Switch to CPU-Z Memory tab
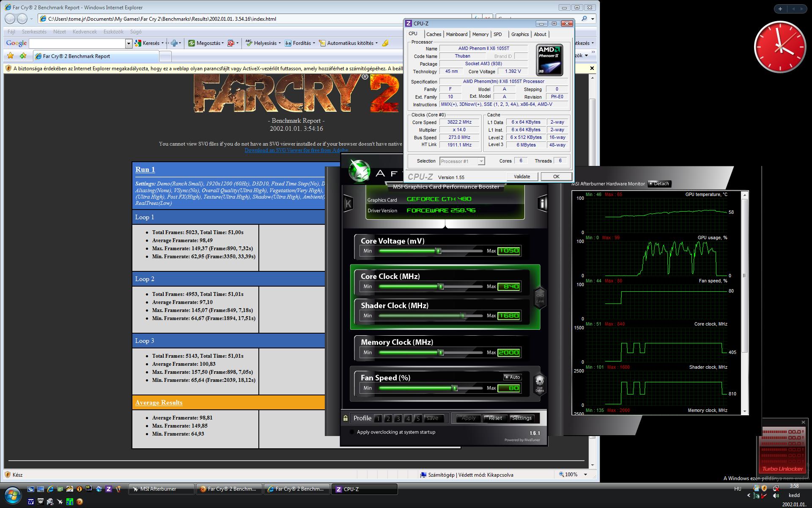Screen dimensions: 812x508 pos(480,34)
